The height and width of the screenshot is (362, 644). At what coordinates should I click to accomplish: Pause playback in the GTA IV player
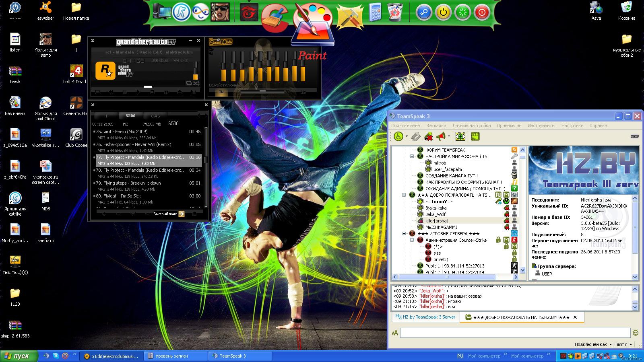pyautogui.click(x=125, y=92)
